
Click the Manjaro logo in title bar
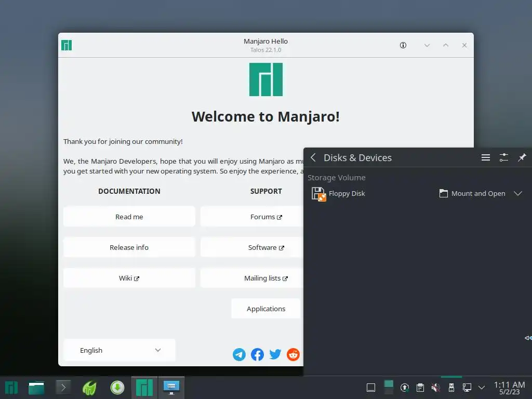pos(66,45)
